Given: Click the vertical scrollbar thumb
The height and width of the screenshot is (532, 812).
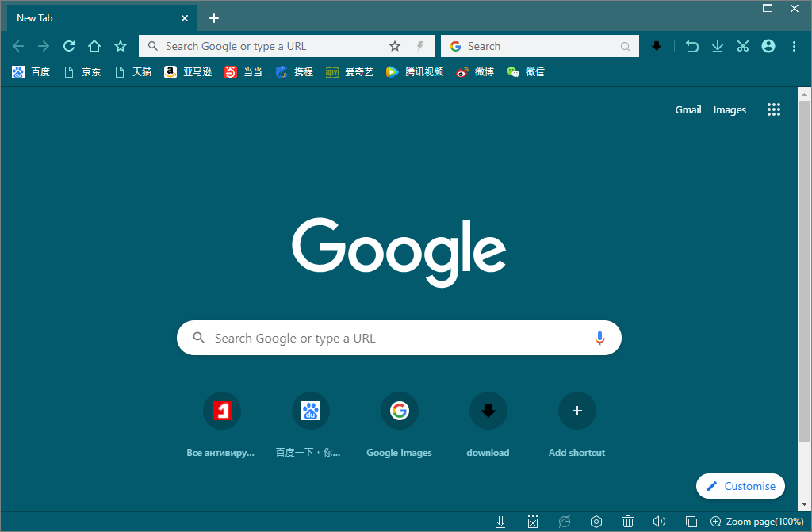Looking at the screenshot, I should click(x=804, y=272).
